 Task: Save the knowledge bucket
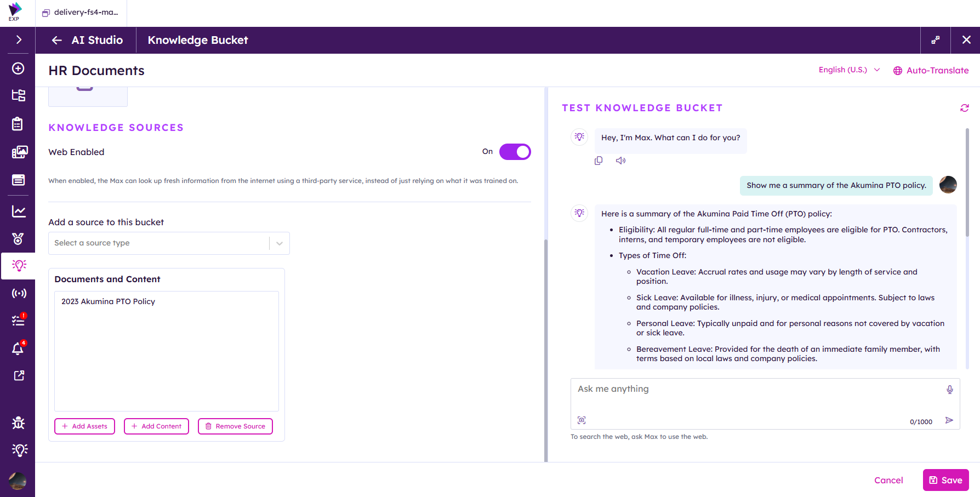[946, 480]
